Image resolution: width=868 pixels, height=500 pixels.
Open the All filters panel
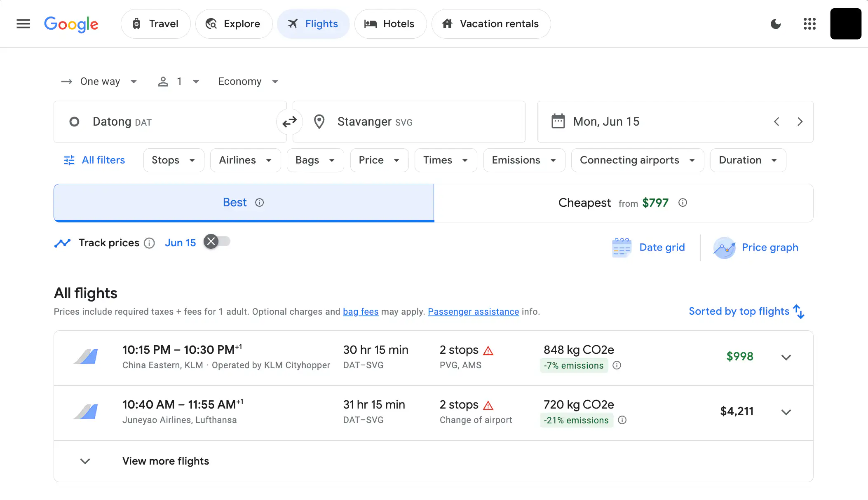click(94, 160)
